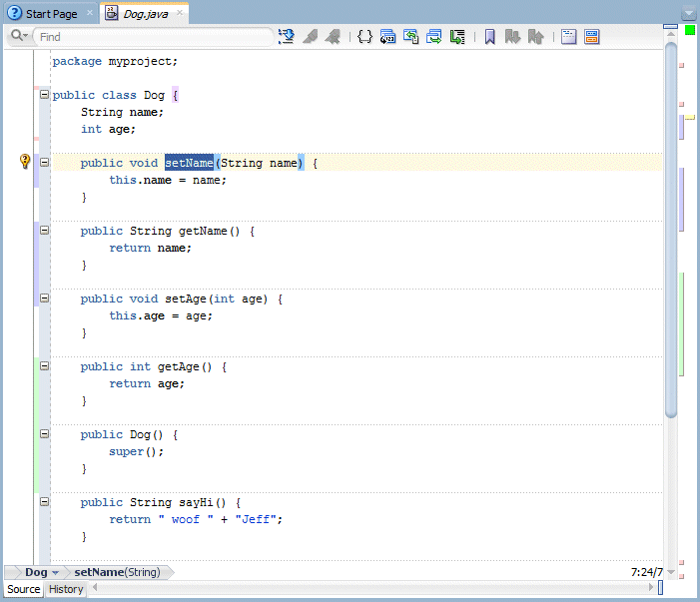Click into the Find input field
The image size is (700, 602).
click(x=153, y=37)
